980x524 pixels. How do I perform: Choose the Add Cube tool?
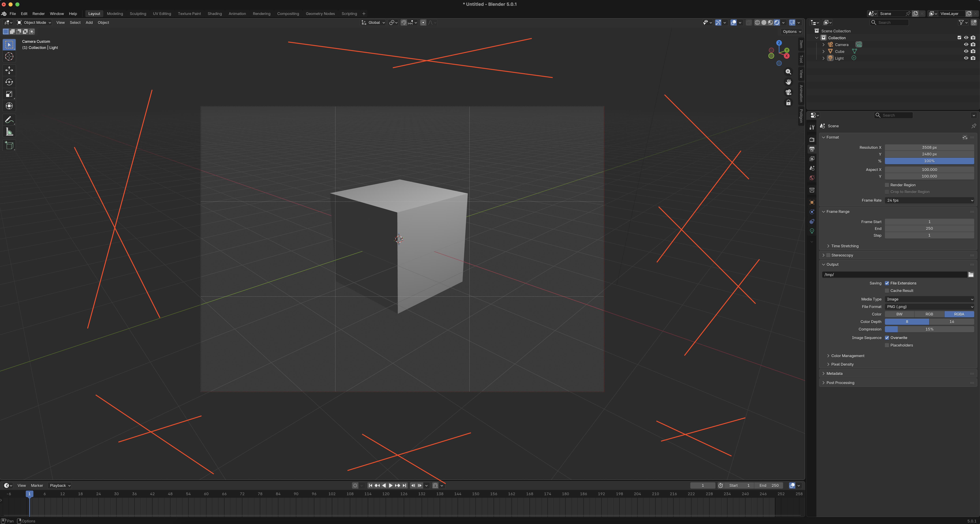pyautogui.click(x=9, y=145)
